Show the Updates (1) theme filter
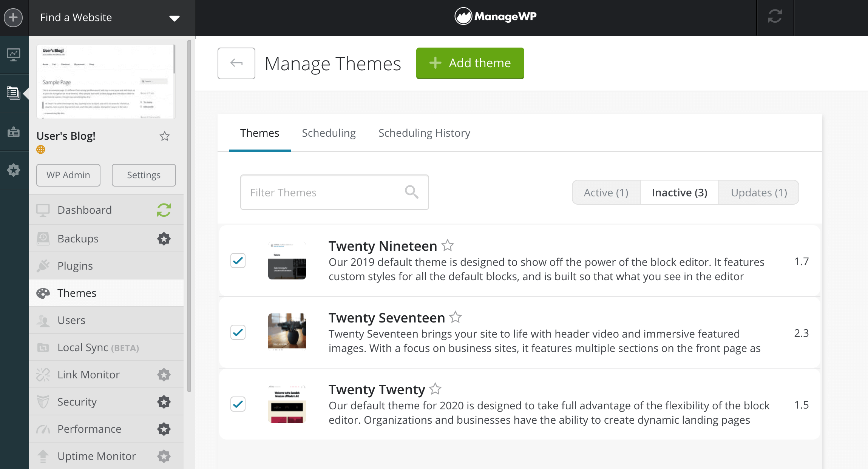The width and height of the screenshot is (868, 469). (x=758, y=193)
